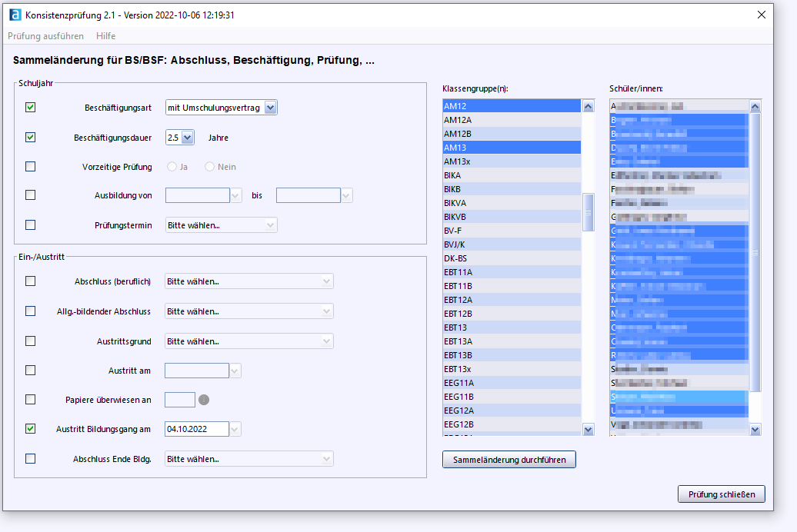Open the Abschluss (beruflich) dropdown
Image resolution: width=797 pixels, height=532 pixels.
(x=249, y=281)
